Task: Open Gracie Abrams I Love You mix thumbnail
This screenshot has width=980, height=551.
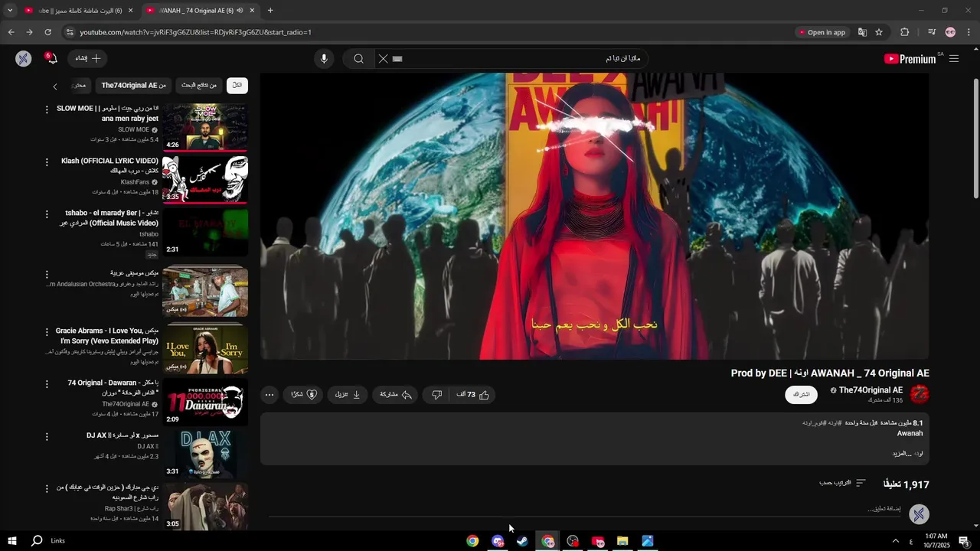Action: (205, 348)
